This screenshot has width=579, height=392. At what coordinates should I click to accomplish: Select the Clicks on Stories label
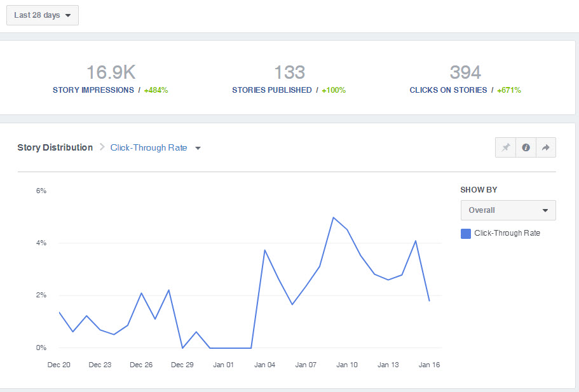pos(448,90)
